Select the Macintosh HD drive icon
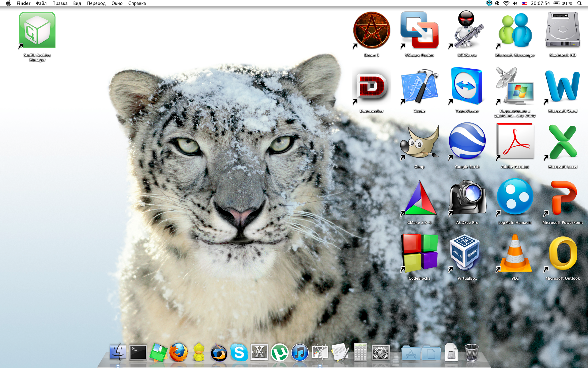This screenshot has height=368, width=588. (563, 31)
